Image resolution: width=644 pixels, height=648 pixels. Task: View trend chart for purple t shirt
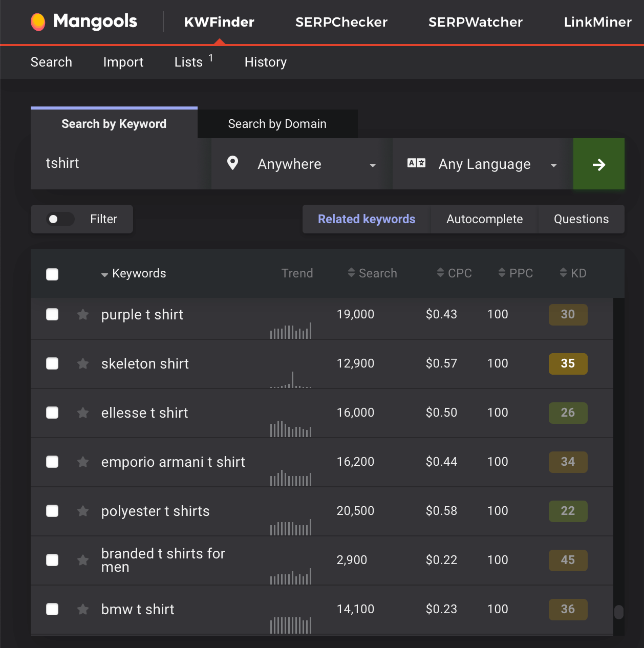click(x=291, y=331)
